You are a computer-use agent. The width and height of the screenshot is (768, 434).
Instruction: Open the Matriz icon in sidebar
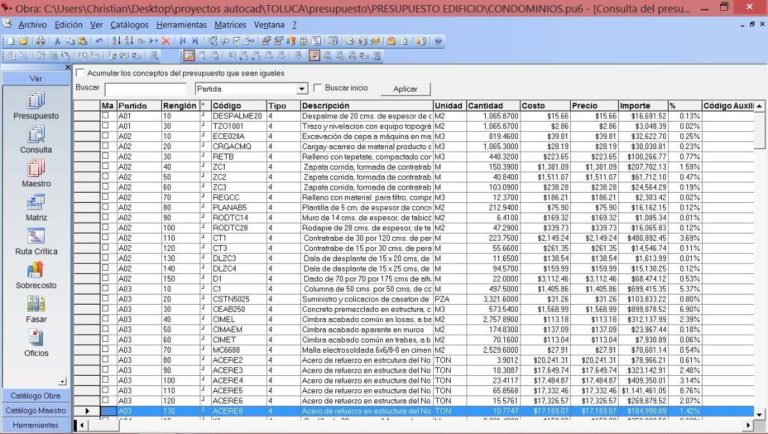36,202
